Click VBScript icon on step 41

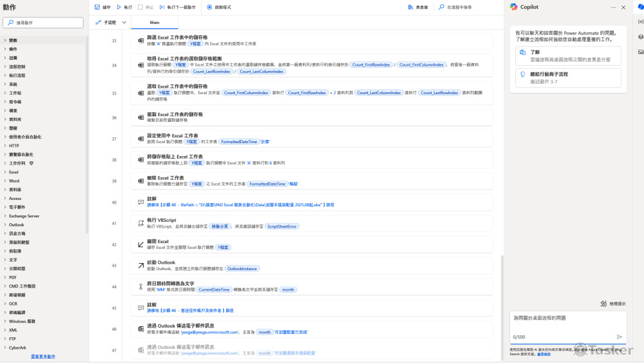click(x=141, y=223)
